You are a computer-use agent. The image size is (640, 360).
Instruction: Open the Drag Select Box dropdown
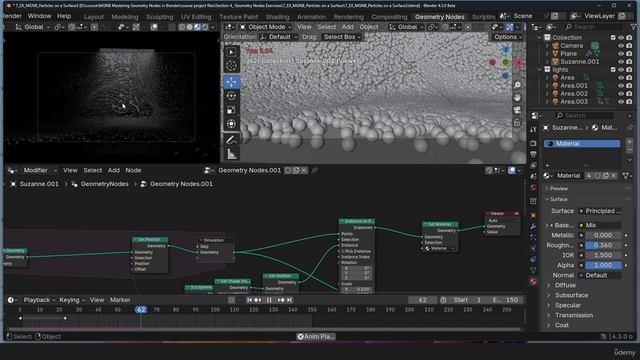pyautogui.click(x=342, y=37)
